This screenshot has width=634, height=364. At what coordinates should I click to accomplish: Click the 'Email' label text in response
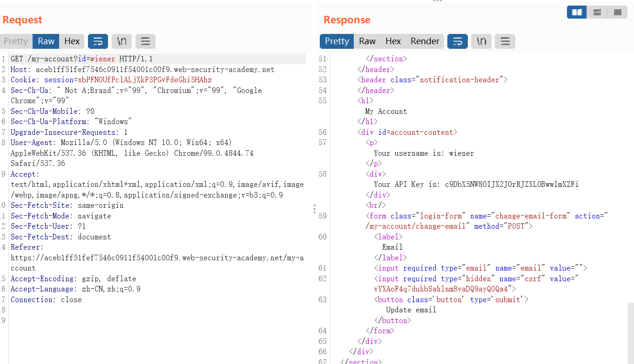click(x=392, y=247)
